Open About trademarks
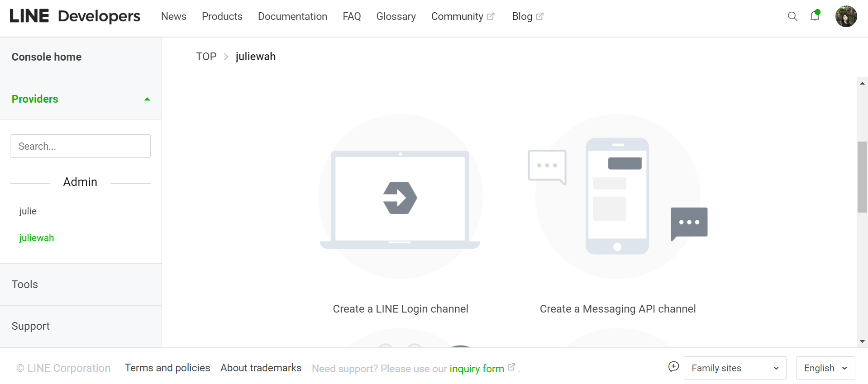Image resolution: width=868 pixels, height=384 pixels. click(261, 368)
